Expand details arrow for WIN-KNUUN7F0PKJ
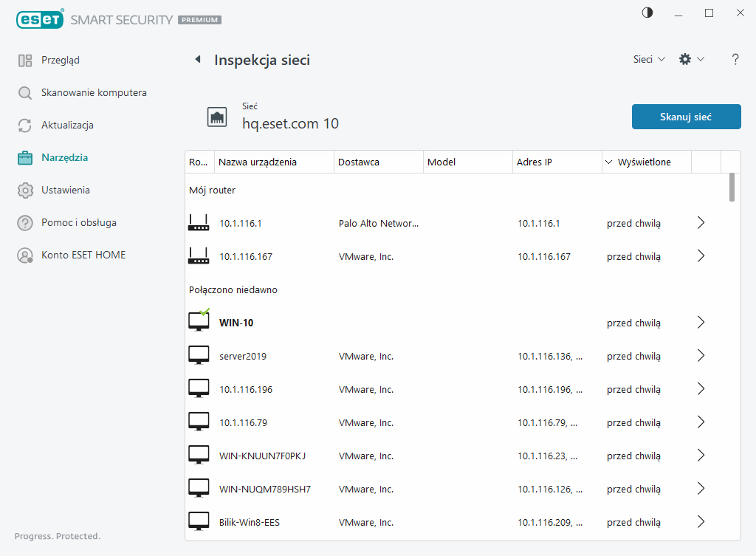 click(x=701, y=456)
